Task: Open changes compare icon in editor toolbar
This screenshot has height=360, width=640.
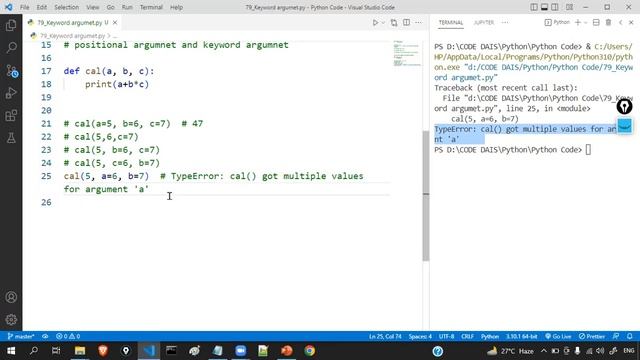Action: (394, 23)
